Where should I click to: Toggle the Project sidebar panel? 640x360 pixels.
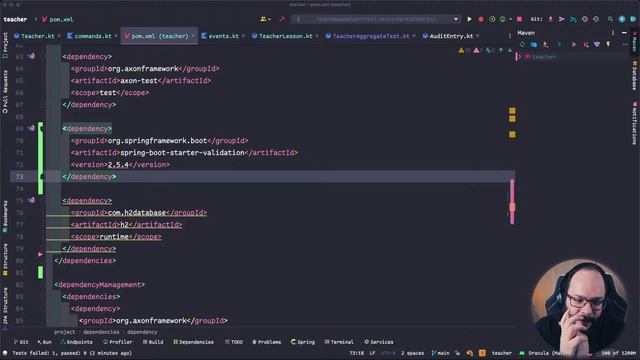tap(5, 45)
